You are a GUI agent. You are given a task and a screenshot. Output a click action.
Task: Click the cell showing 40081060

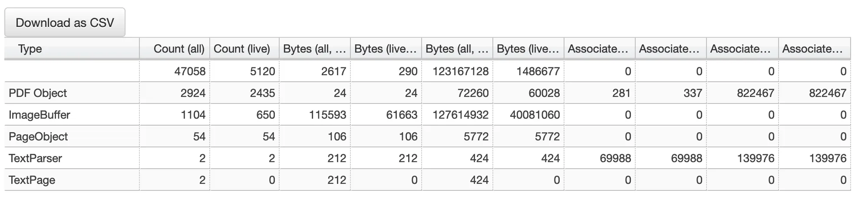pyautogui.click(x=535, y=115)
